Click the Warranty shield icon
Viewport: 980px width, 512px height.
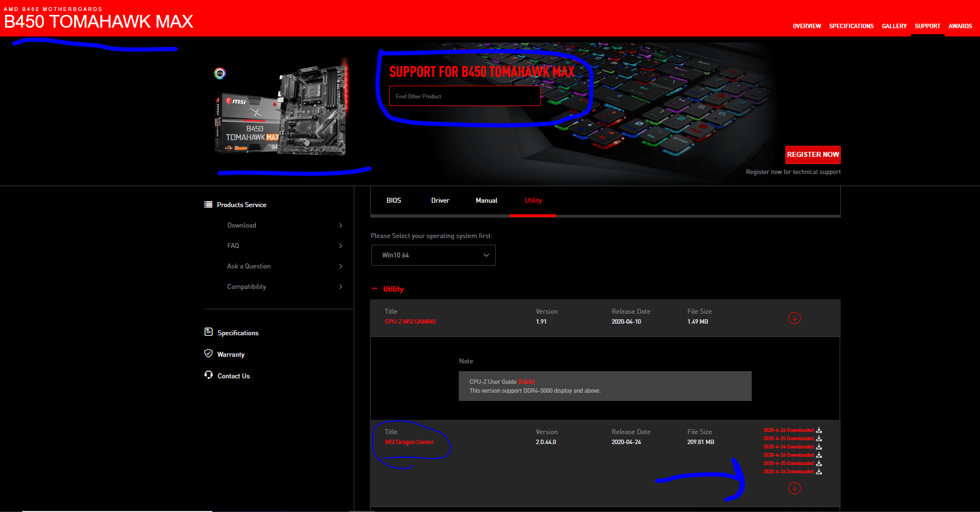coord(208,353)
